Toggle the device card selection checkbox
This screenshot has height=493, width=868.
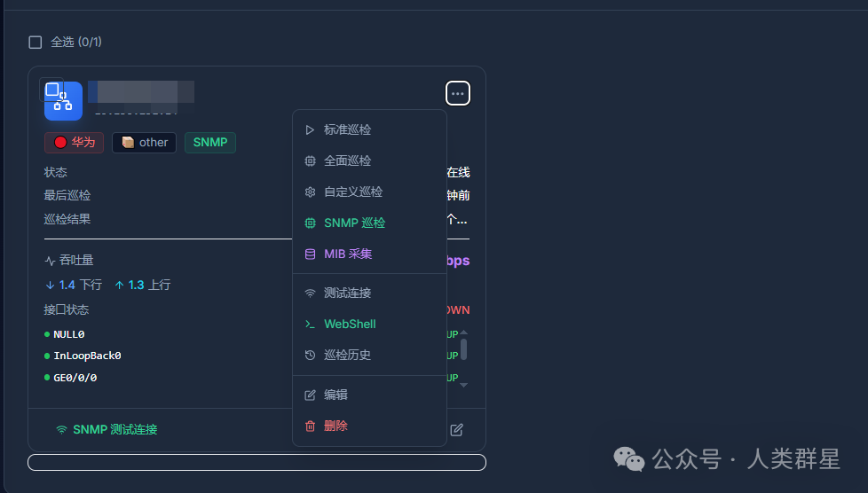click(51, 89)
